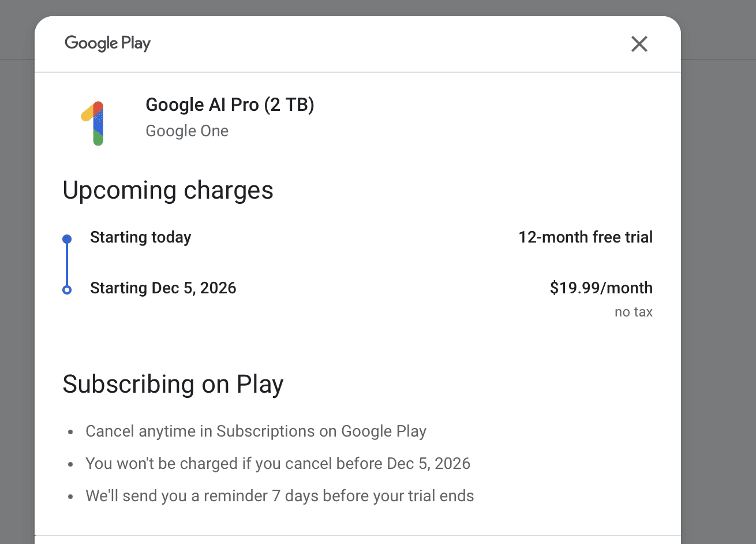Click the dimmed backdrop outside dialog
Screen dimensions: 756x544
click(718, 289)
